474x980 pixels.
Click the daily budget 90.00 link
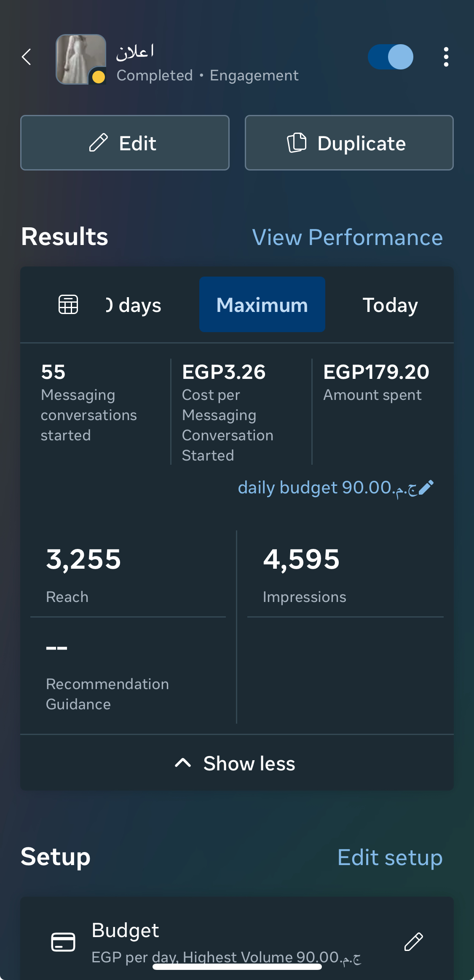(327, 487)
